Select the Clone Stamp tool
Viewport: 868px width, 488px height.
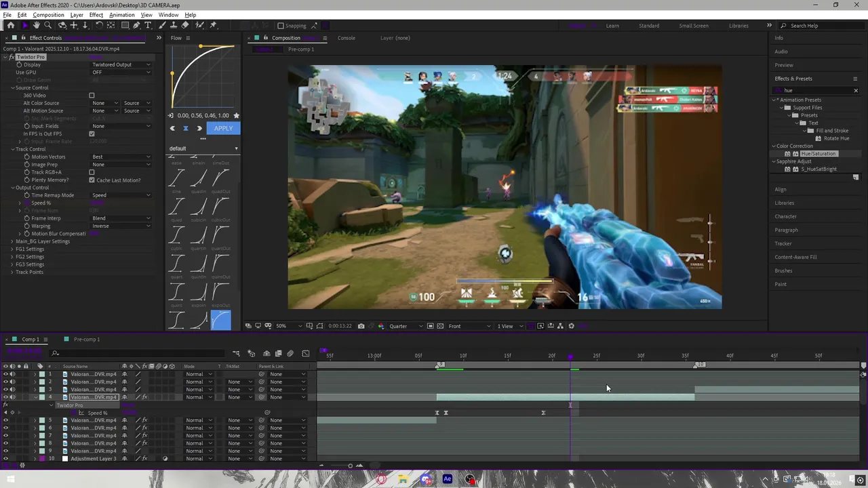[x=174, y=26]
